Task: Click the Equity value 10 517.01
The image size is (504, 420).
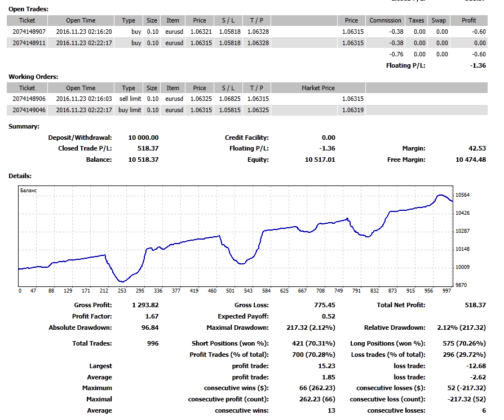Action: pyautogui.click(x=320, y=160)
